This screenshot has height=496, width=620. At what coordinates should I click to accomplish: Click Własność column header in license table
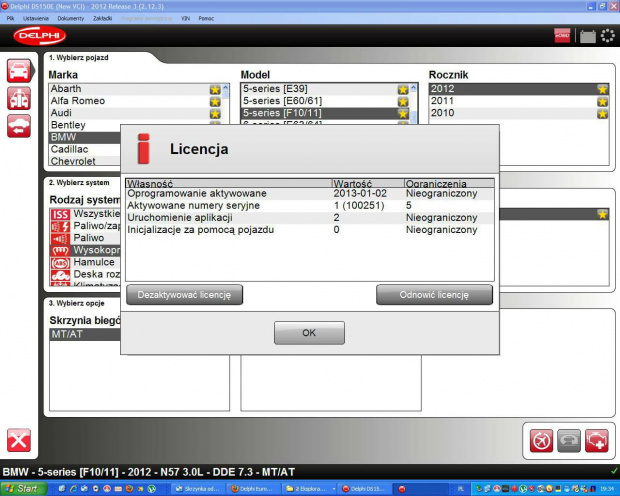[x=229, y=184]
